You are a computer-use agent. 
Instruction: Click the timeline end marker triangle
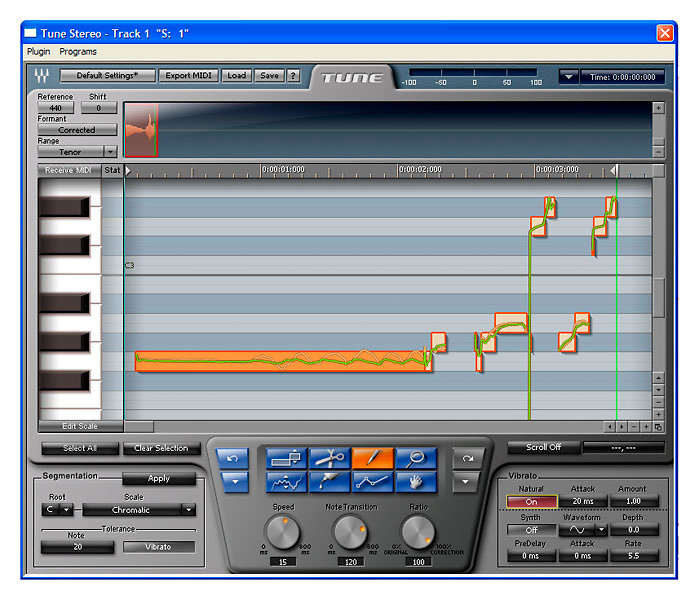[x=613, y=170]
